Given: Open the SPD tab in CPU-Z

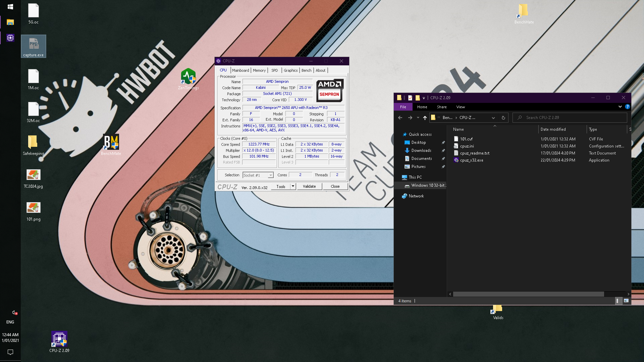Looking at the screenshot, I should click(275, 70).
